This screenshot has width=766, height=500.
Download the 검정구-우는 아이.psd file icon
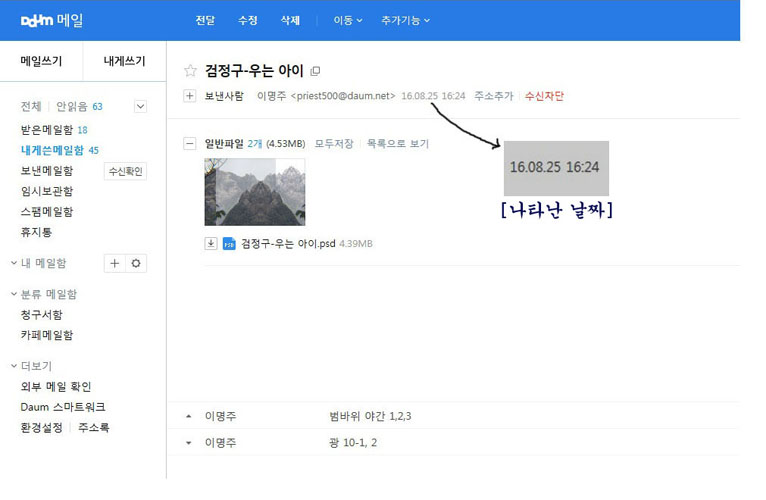211,243
